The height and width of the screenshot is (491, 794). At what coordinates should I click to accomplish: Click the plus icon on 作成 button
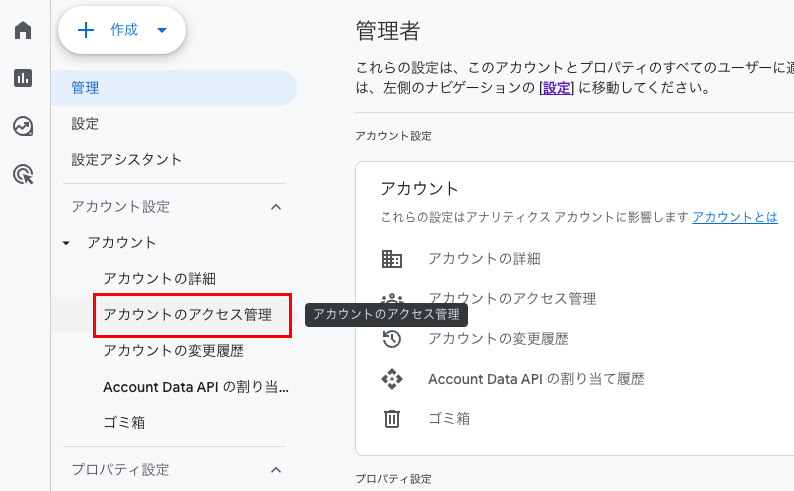[86, 30]
